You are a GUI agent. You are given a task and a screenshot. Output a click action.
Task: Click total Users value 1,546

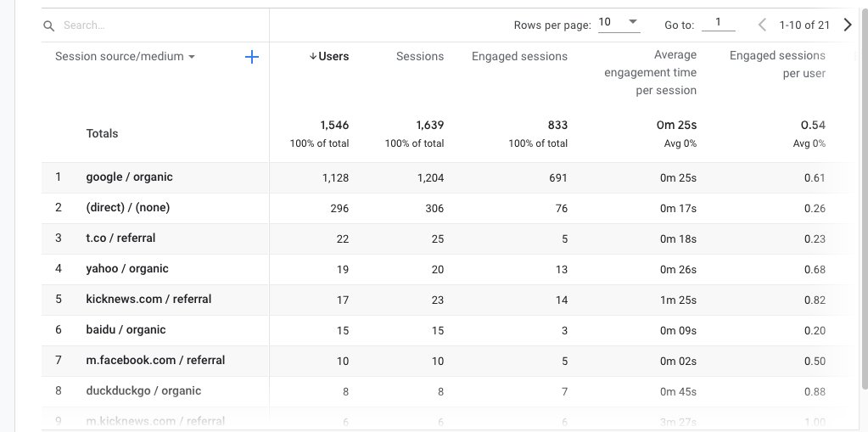[x=334, y=125]
